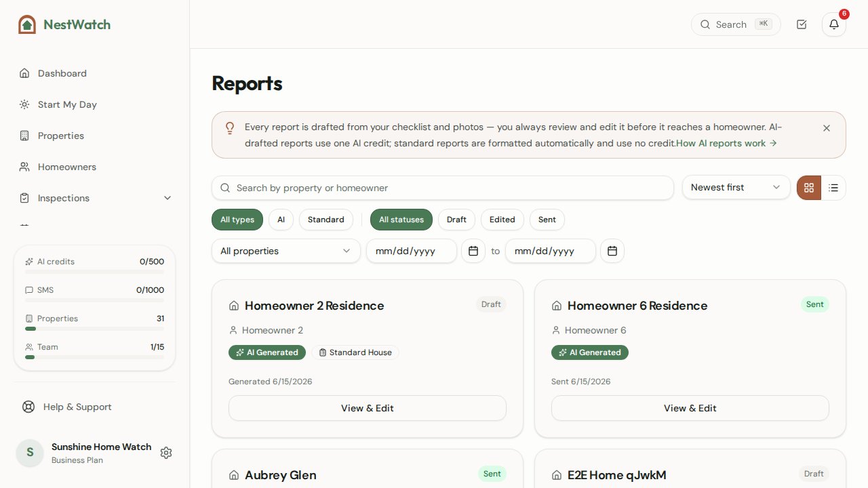This screenshot has width=868, height=488.
Task: Open the notifications bell
Action: pos(834,24)
